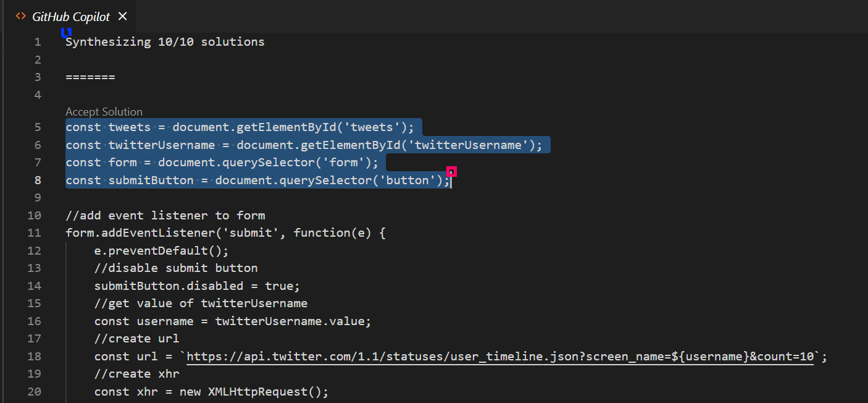Click the const username declaration on line 16
The image size is (868, 403).
click(232, 321)
